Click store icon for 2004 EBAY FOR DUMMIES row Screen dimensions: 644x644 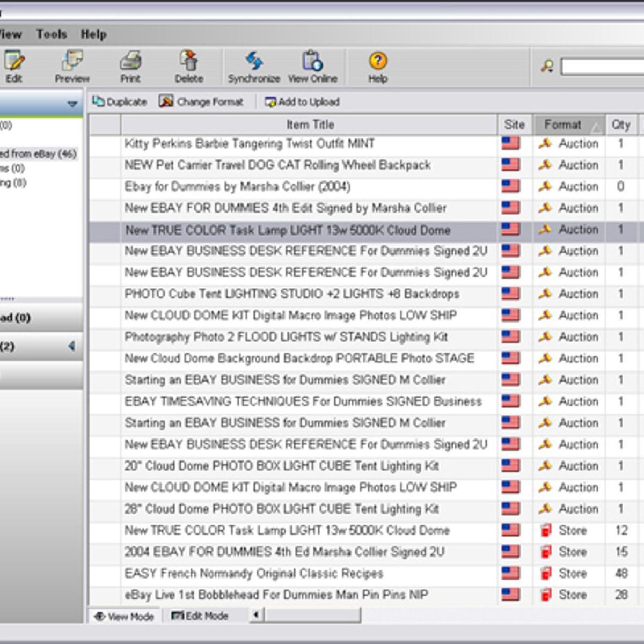[x=546, y=552]
